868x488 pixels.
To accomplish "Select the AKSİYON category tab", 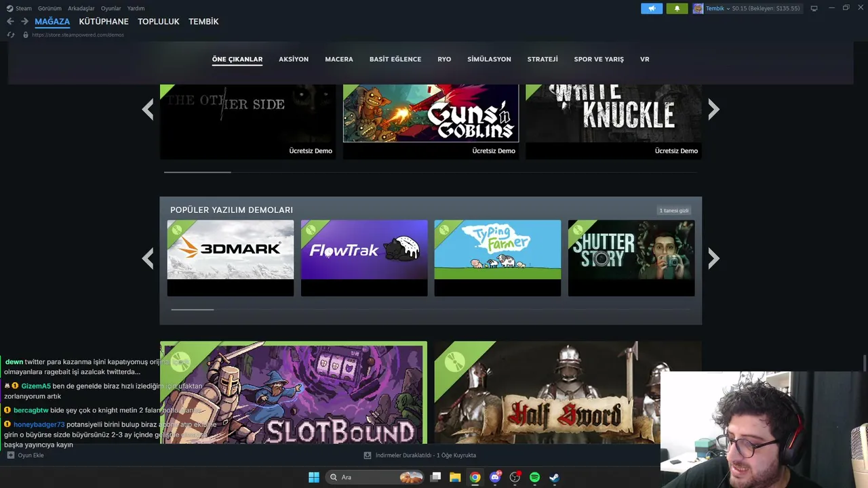I will [x=294, y=59].
